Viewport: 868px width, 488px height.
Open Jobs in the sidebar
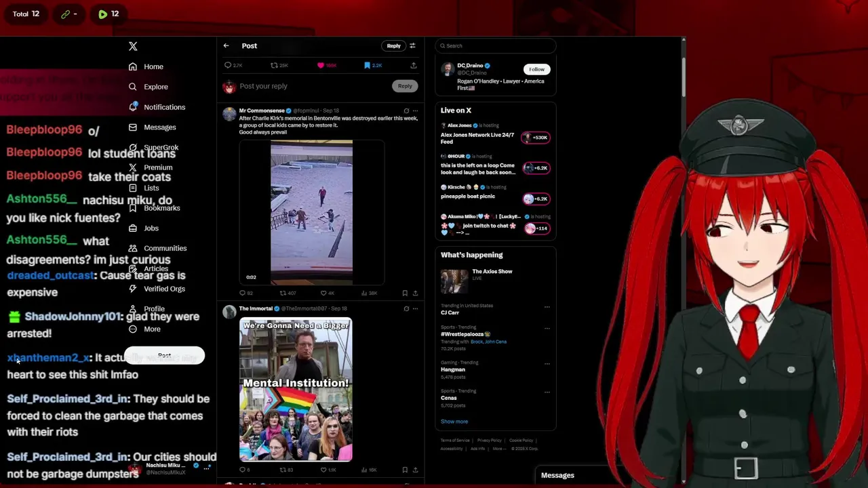click(x=143, y=228)
